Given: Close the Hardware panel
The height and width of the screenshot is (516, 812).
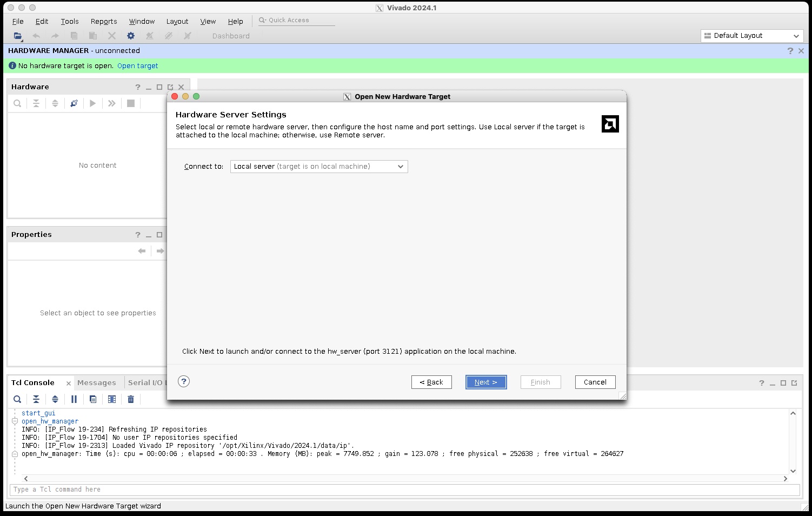Looking at the screenshot, I should 181,87.
